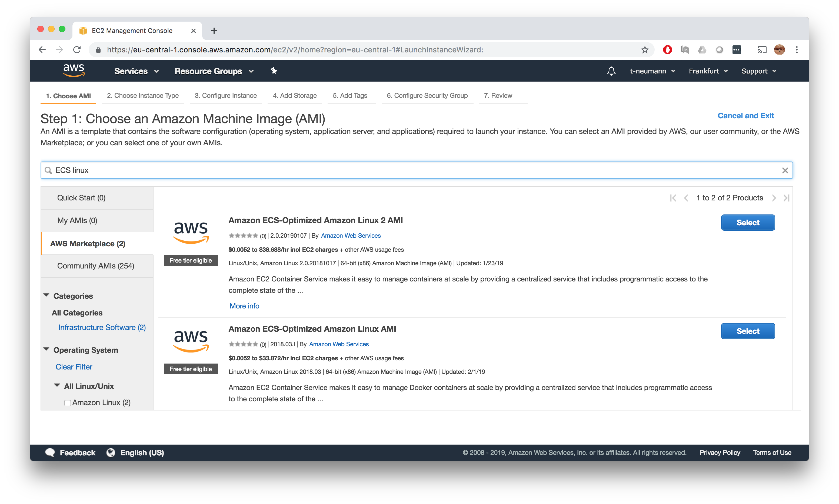This screenshot has height=504, width=839.
Task: Open Configure Security Group step
Action: click(x=427, y=95)
